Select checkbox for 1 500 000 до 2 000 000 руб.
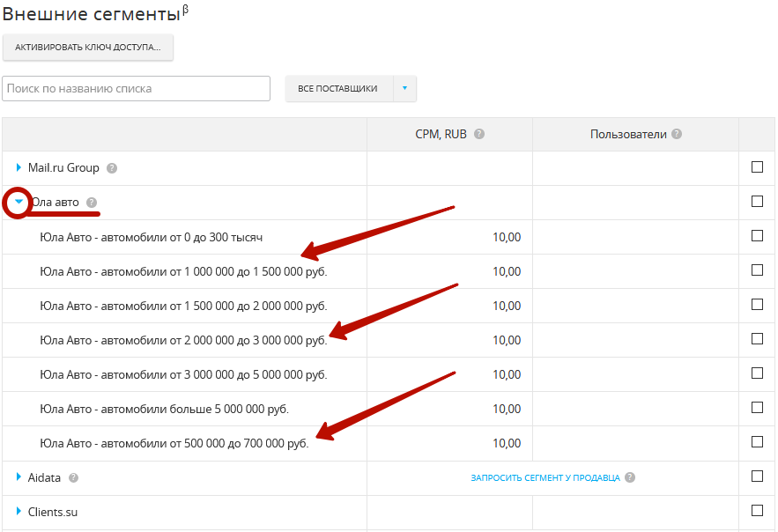Screen dimensions: 778x532 757,305
